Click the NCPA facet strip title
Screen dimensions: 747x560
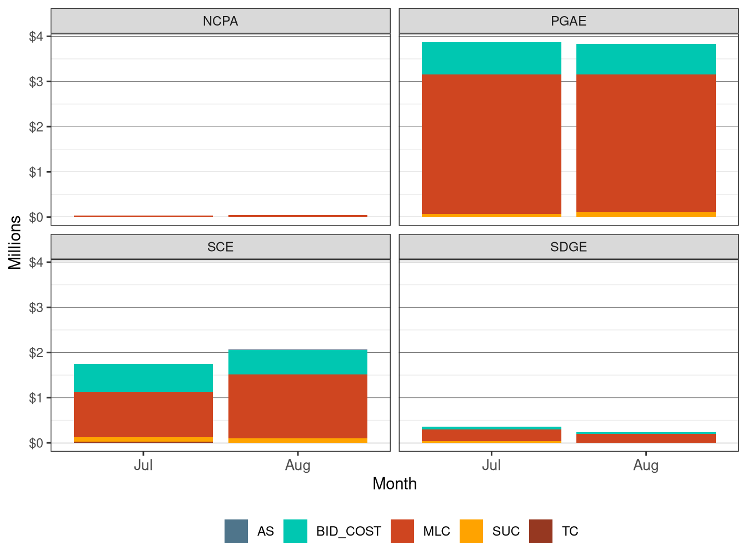(x=221, y=21)
